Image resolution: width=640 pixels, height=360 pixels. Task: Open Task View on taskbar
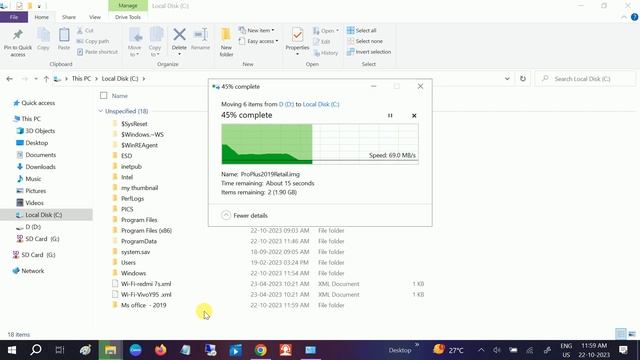pos(60,350)
